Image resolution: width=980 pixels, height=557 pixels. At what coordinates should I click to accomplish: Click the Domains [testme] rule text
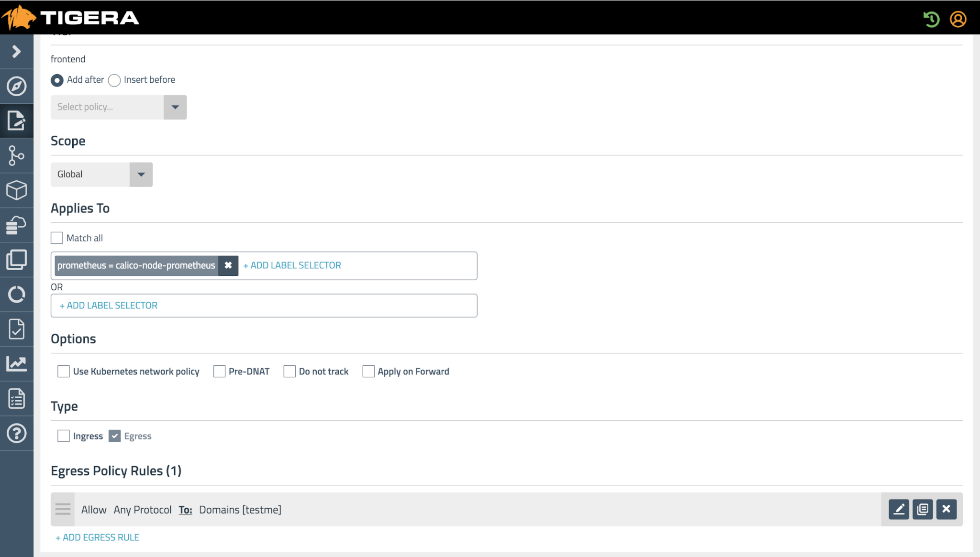click(240, 510)
